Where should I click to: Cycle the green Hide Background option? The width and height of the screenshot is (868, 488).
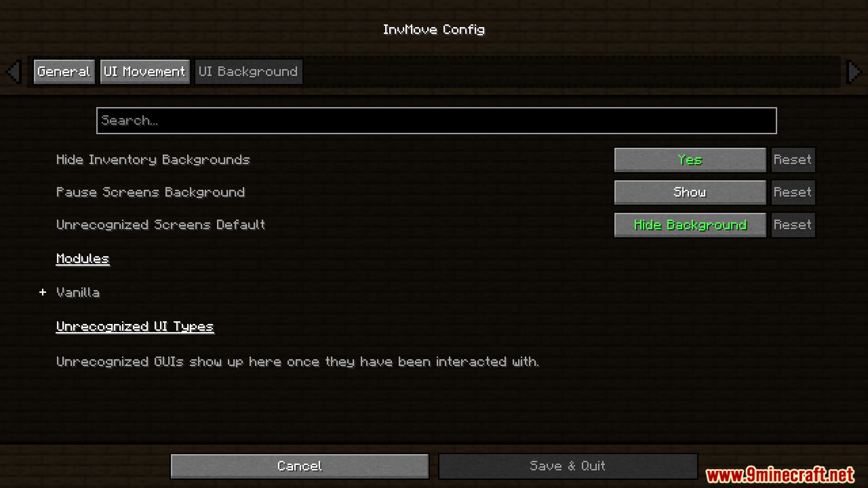(690, 225)
